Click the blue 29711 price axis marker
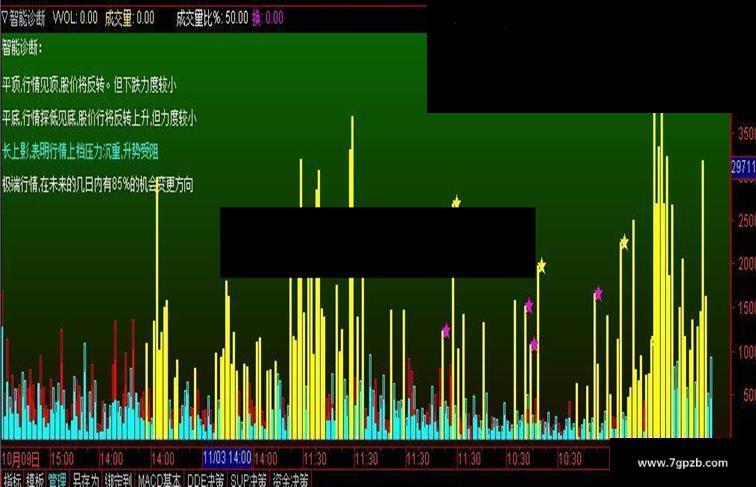Image resolution: width=756 pixels, height=487 pixels. [743, 167]
